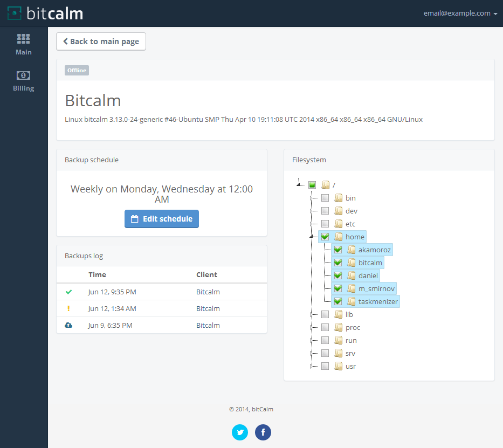503x448 pixels.
Task: Uncheck the home folder checkbox
Action: 325,237
